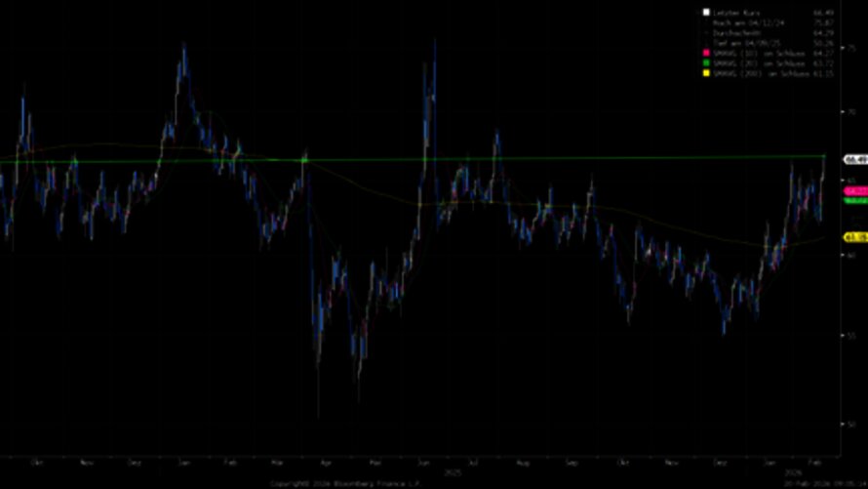Click the yellow SMAVG (200) legend swatch
This screenshot has width=868, height=489.
pos(705,74)
